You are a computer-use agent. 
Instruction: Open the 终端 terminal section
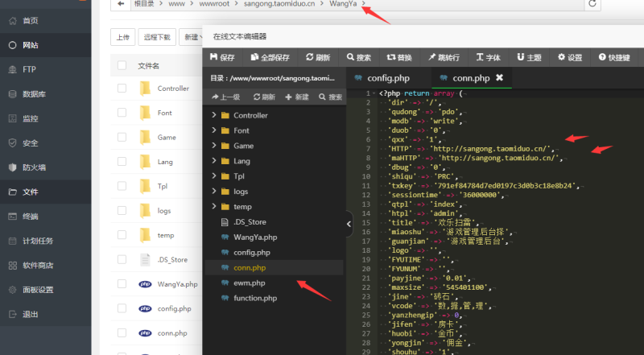tap(45, 217)
